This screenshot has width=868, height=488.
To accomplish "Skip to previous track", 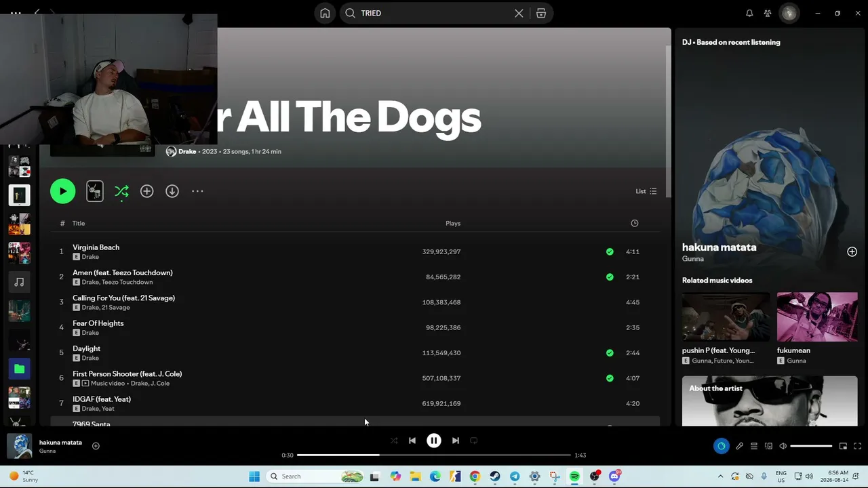I will (x=412, y=441).
